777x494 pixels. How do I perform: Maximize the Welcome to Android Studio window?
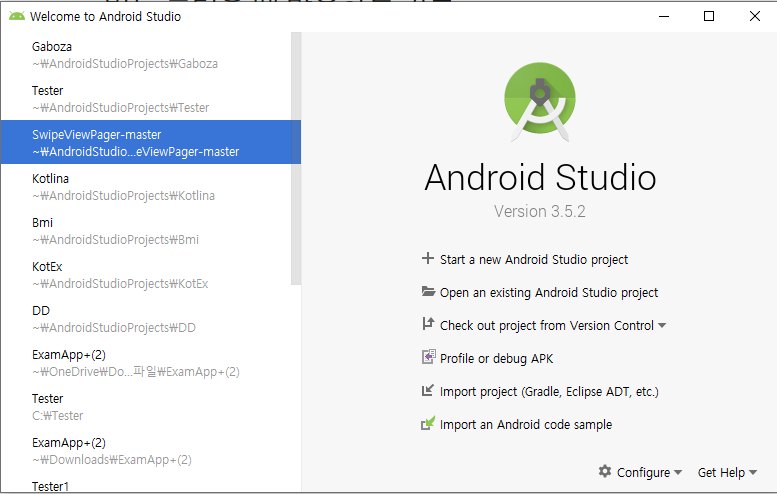[709, 16]
